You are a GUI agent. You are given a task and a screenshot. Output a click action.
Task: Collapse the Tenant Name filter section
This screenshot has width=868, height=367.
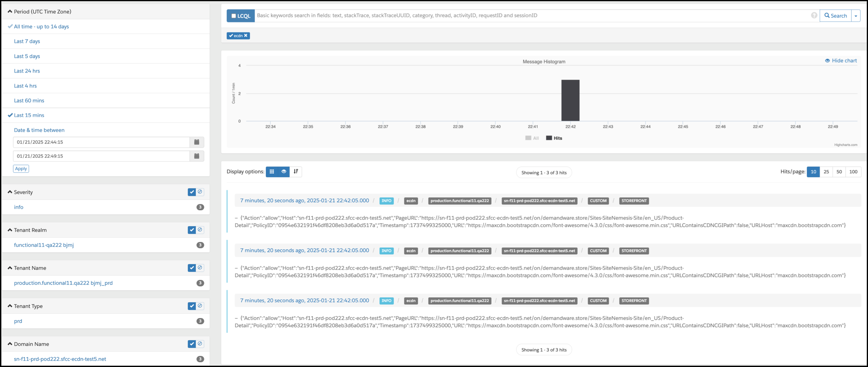pos(10,268)
